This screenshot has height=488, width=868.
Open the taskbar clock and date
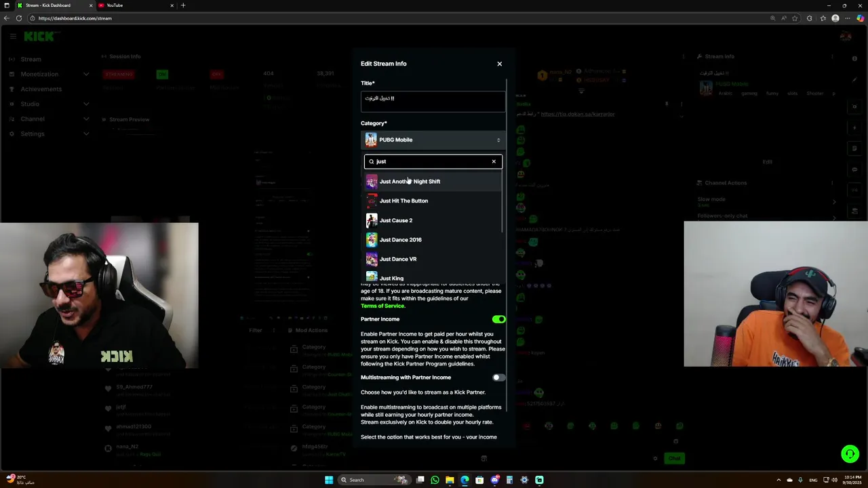pos(852,480)
